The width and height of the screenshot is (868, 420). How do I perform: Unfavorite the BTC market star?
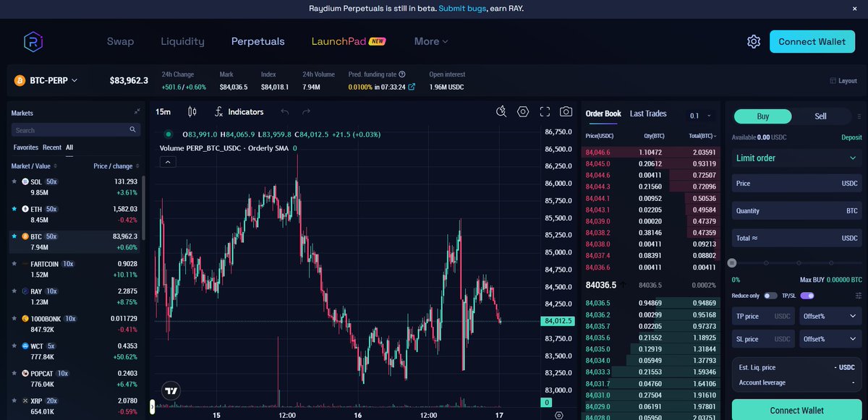click(x=14, y=236)
